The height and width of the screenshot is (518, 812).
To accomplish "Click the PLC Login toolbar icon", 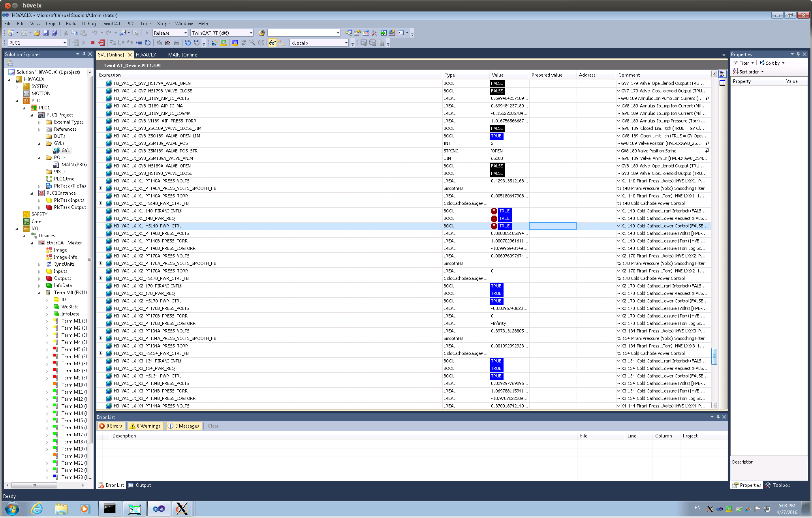I will tap(75, 43).
